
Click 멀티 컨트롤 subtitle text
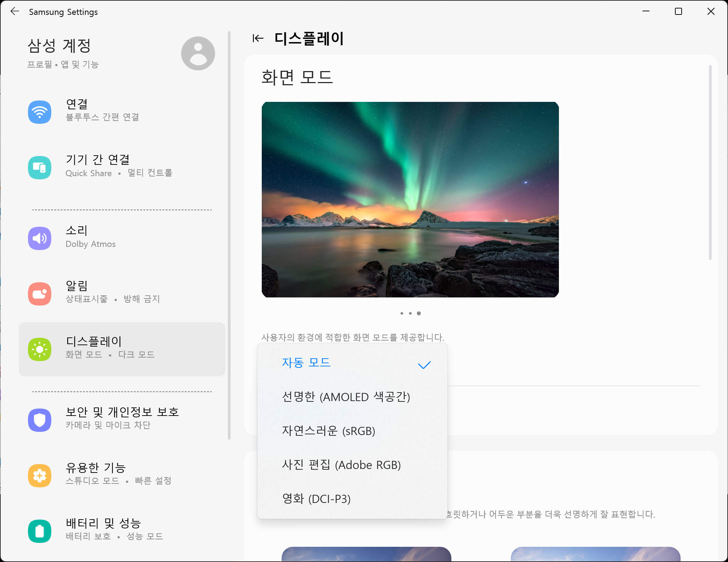point(150,173)
